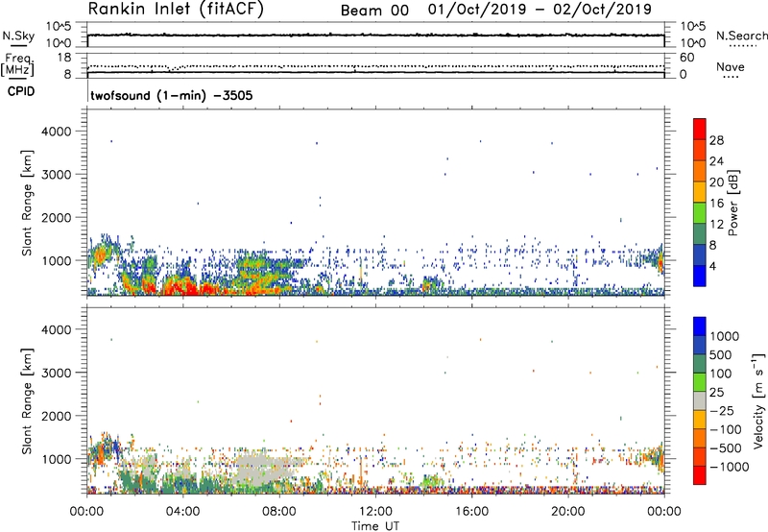Click the "4000" range label in power panel
Viewport: 768px width, 532px height.
tap(57, 132)
